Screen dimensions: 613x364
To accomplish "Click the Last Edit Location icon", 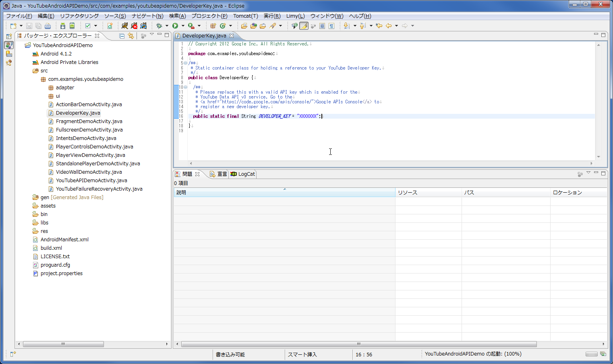I will coord(379,26).
